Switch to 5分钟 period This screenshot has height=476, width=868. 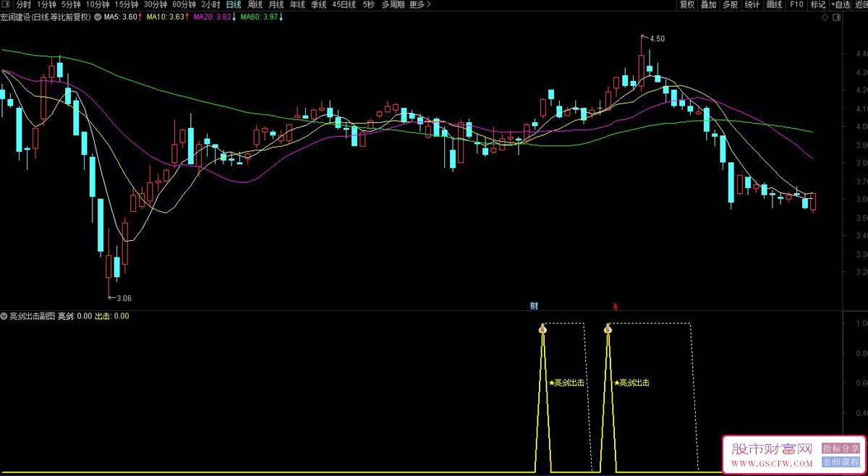click(71, 4)
